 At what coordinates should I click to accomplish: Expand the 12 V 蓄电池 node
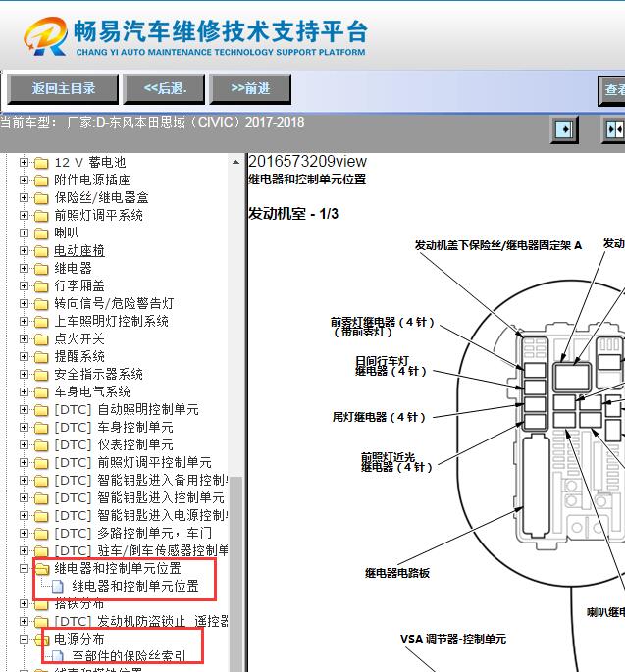(x=24, y=163)
